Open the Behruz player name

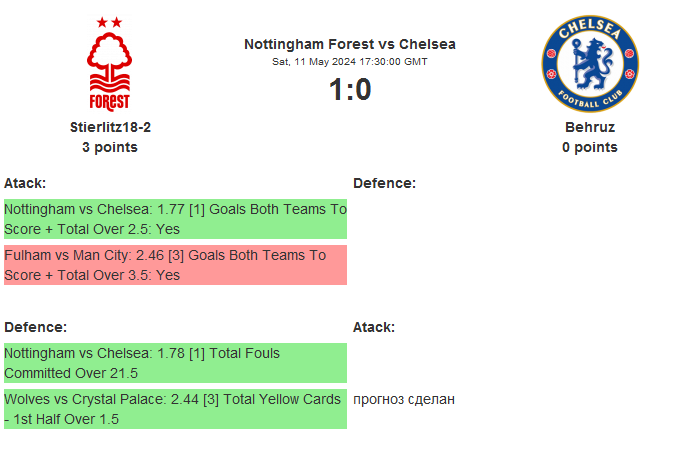(x=590, y=127)
